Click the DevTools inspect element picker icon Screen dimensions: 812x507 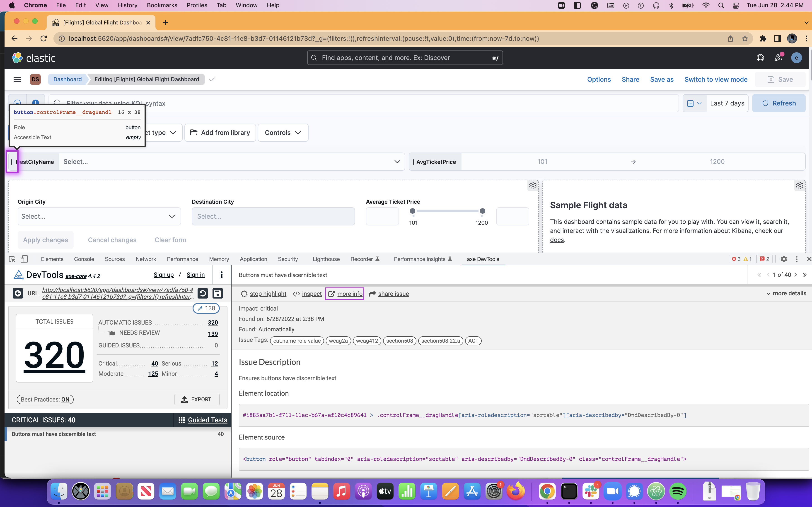coord(12,259)
